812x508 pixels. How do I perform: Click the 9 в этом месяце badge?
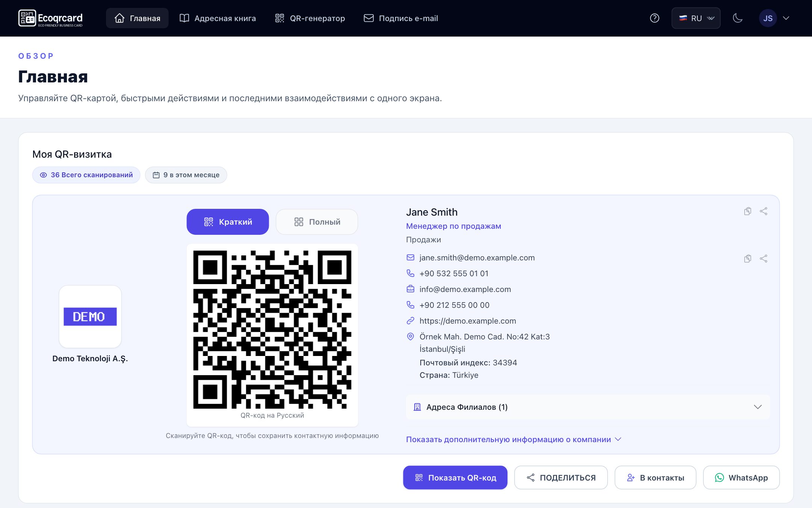186,175
